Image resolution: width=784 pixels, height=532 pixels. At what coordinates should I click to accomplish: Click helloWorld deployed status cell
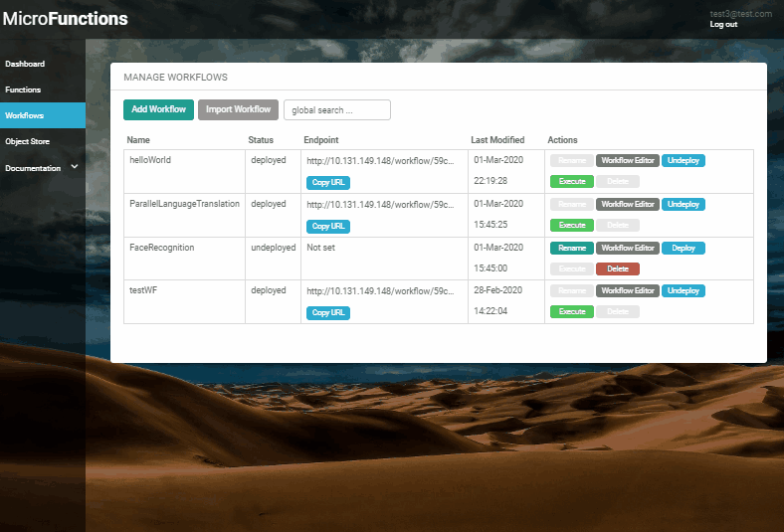tap(273, 171)
